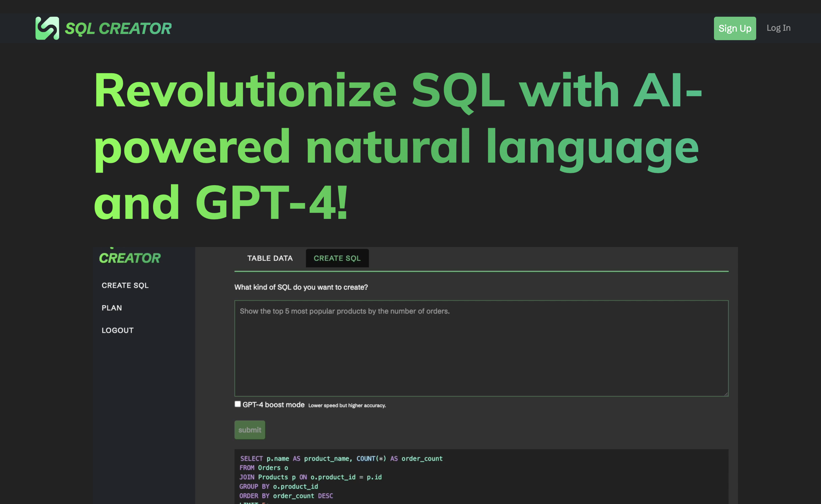Viewport: 821px width, 504px height.
Task: Select the CREATE SQL tab
Action: pos(337,258)
